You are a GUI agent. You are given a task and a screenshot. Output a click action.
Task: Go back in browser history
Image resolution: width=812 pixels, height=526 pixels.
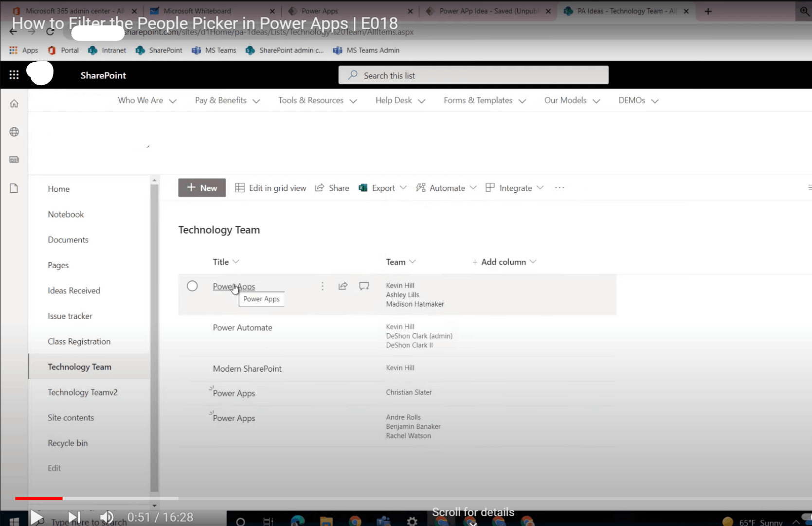13,32
